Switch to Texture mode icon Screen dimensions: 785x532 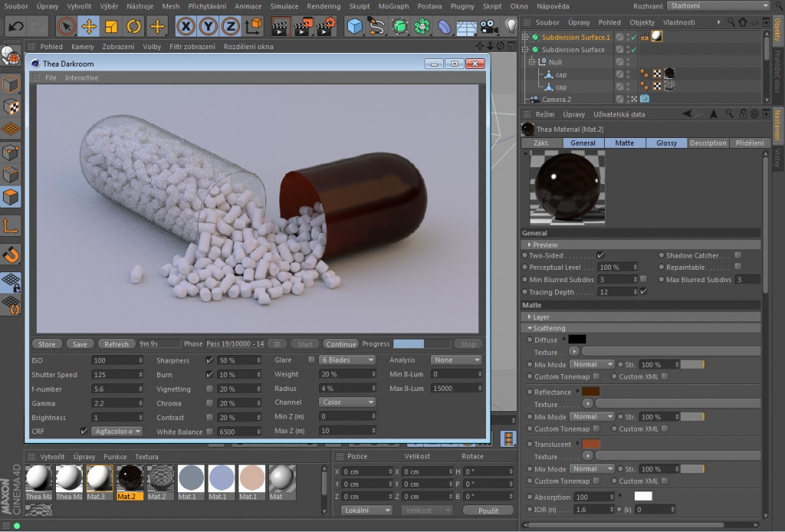(x=11, y=107)
